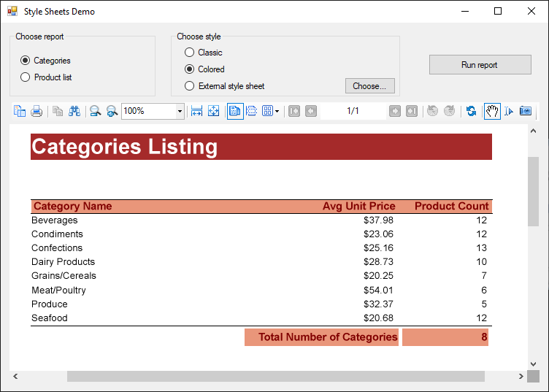Click the vertical scrollbar thumb
549x392 pixels.
coord(533,191)
